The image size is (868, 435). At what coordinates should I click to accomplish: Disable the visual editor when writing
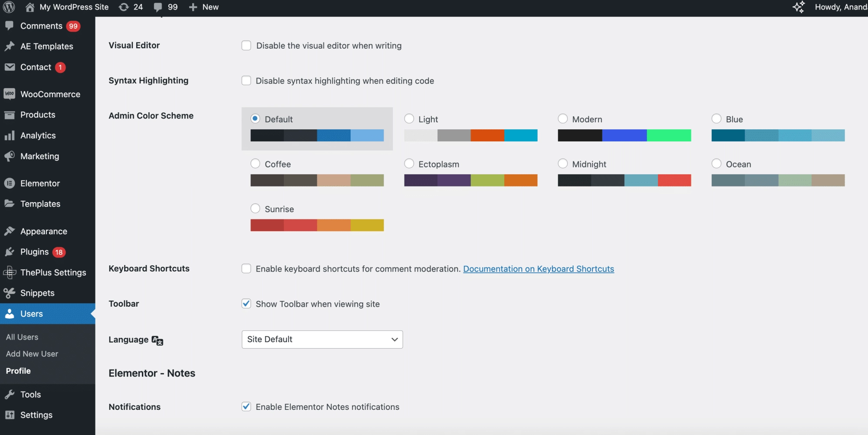(246, 45)
